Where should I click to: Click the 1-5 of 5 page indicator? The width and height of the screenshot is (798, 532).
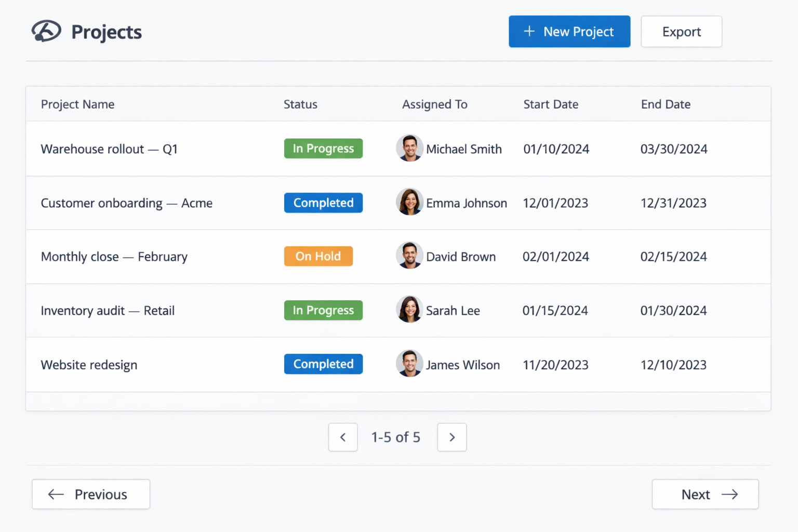coord(396,437)
